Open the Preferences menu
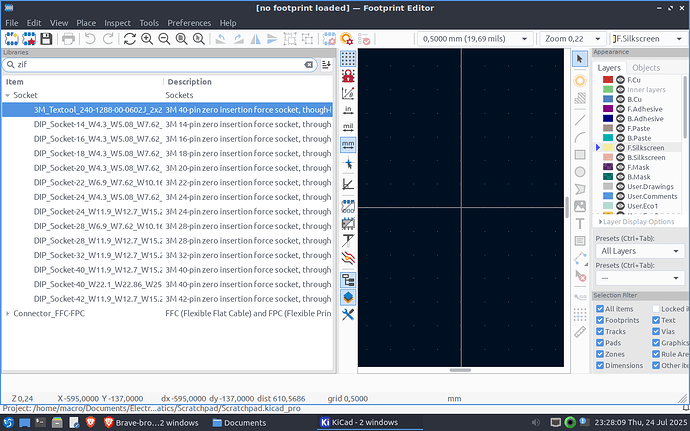Screen dimensions: 690x431 click(x=189, y=23)
